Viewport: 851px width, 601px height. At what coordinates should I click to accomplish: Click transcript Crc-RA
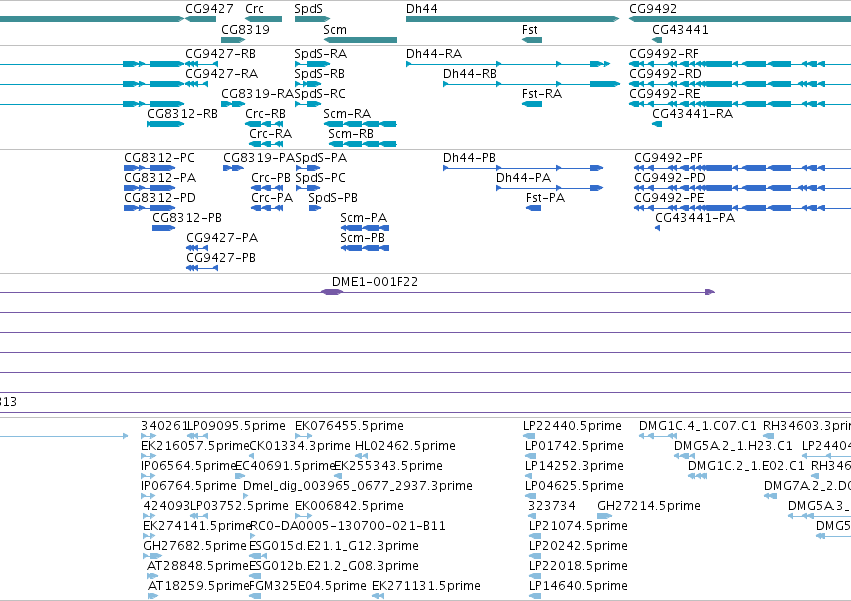(x=266, y=144)
